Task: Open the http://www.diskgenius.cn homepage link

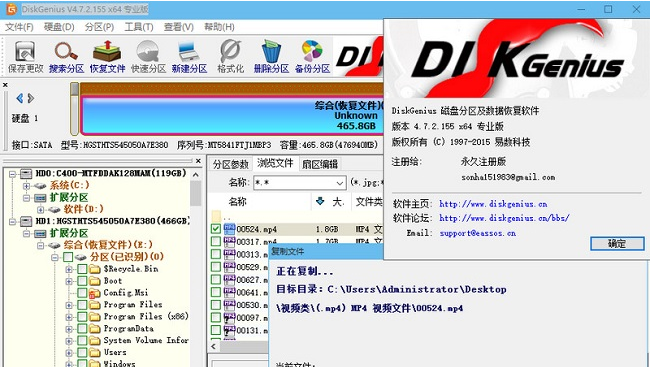Action: pyautogui.click(x=493, y=204)
